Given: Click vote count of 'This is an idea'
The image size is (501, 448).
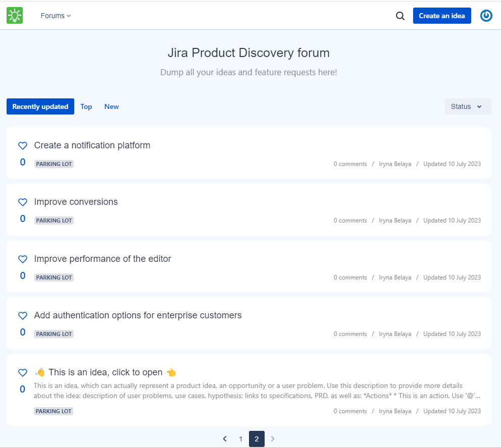Looking at the screenshot, I should (x=22, y=389).
